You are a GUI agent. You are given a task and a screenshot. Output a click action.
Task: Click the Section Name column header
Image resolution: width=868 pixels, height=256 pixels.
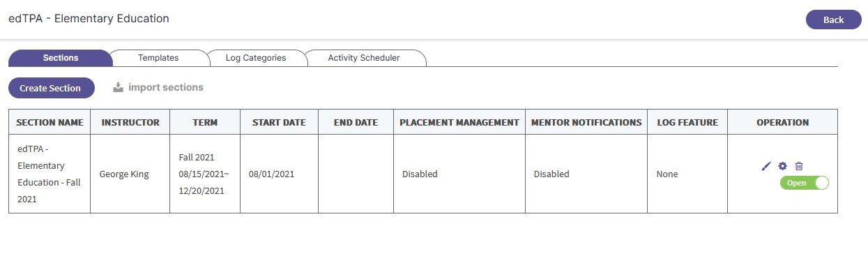[50, 122]
